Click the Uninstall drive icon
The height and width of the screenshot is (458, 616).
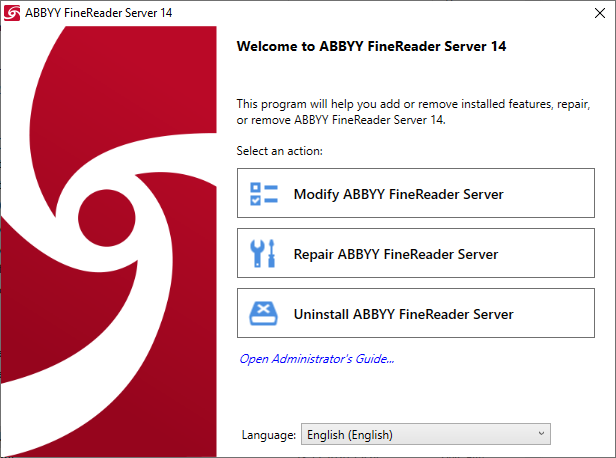point(264,313)
